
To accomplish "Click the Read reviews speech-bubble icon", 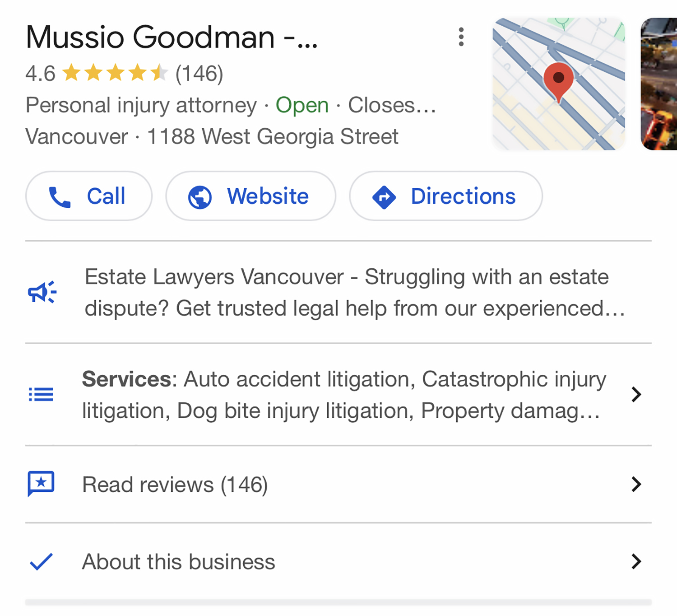I will pyautogui.click(x=41, y=484).
